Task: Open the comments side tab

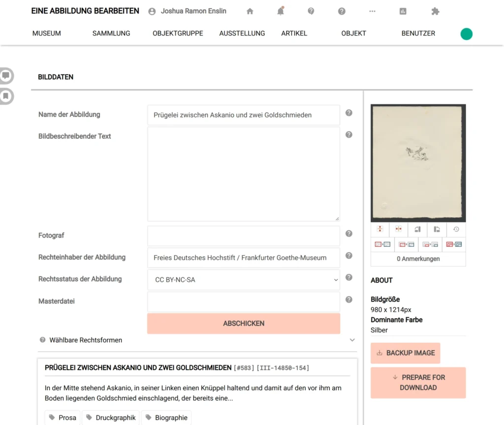Action: click(6, 76)
